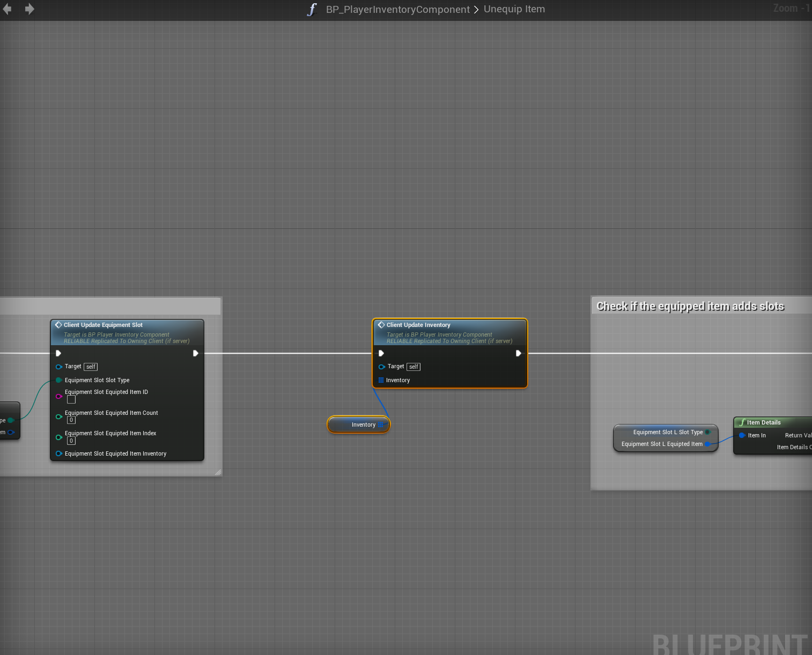Viewport: 812px width, 655px height.
Task: Click the Equipment Slot Slot Type input pin
Action: point(58,380)
